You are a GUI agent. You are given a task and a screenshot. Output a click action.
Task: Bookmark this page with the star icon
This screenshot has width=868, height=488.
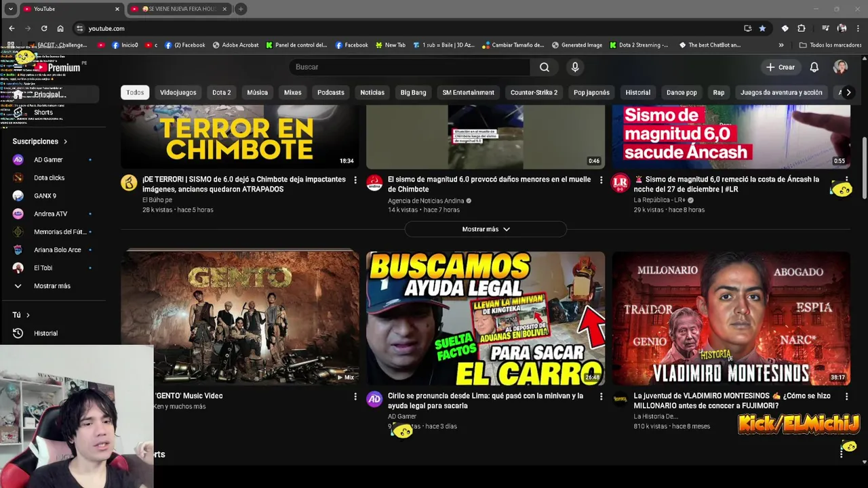762,28
